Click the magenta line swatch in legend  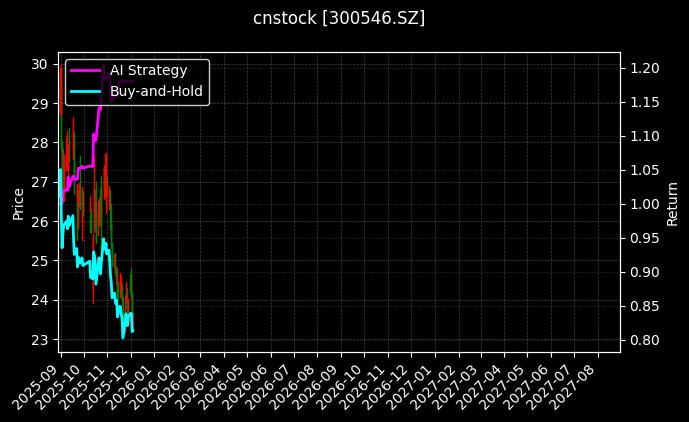85,70
